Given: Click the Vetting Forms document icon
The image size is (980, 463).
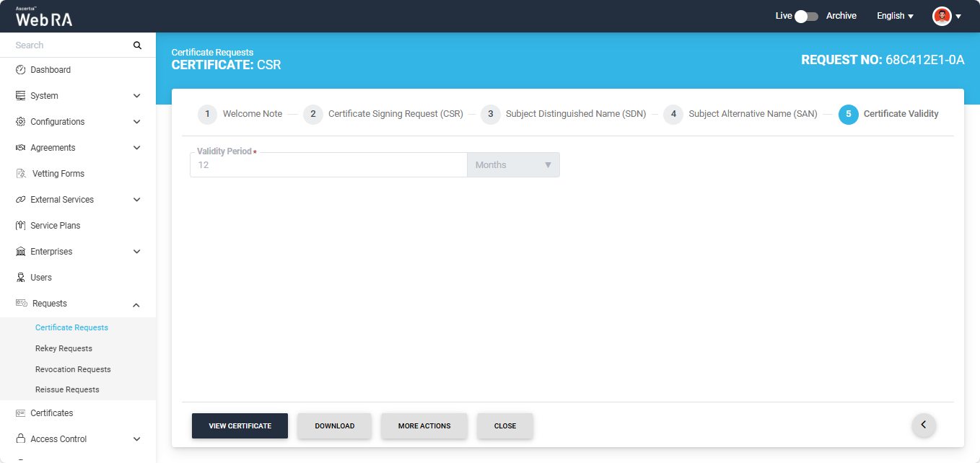Looking at the screenshot, I should pyautogui.click(x=21, y=174).
